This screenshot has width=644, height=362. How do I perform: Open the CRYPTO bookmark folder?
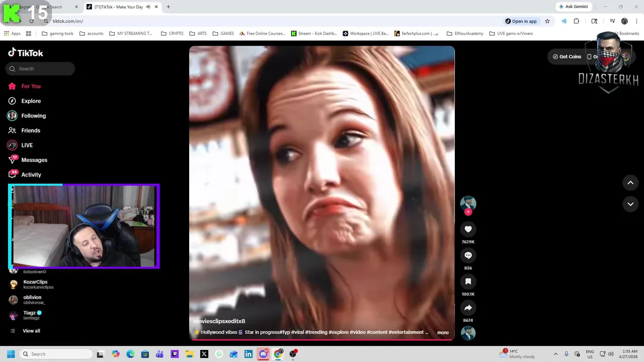pos(172,34)
